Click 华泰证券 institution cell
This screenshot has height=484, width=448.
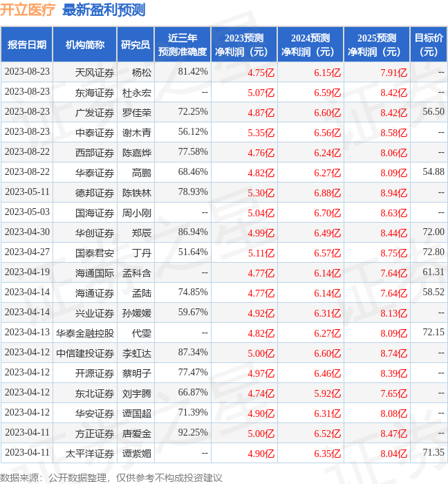point(95,173)
